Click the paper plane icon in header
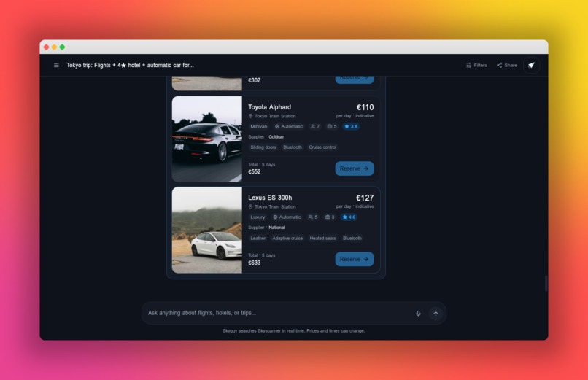Image resolution: width=588 pixels, height=380 pixels. 531,65
